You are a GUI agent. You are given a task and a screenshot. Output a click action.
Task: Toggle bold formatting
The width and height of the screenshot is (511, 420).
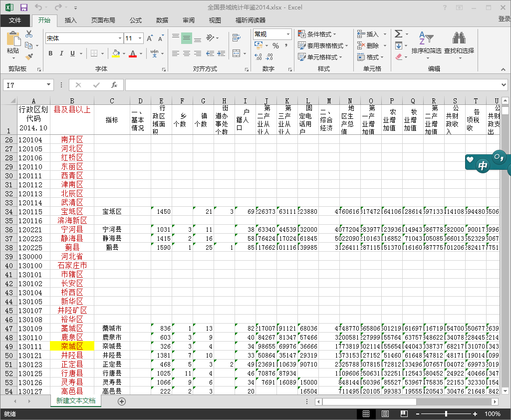click(50, 54)
